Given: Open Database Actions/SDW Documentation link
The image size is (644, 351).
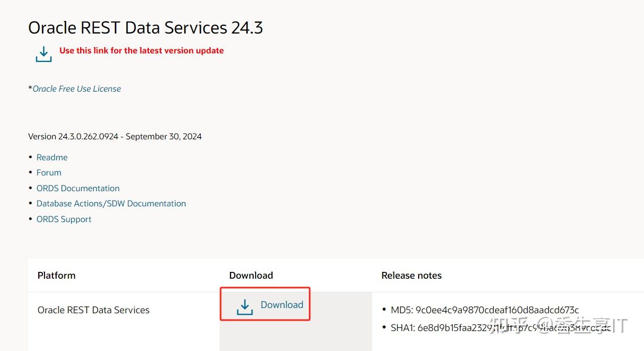Looking at the screenshot, I should tap(111, 203).
